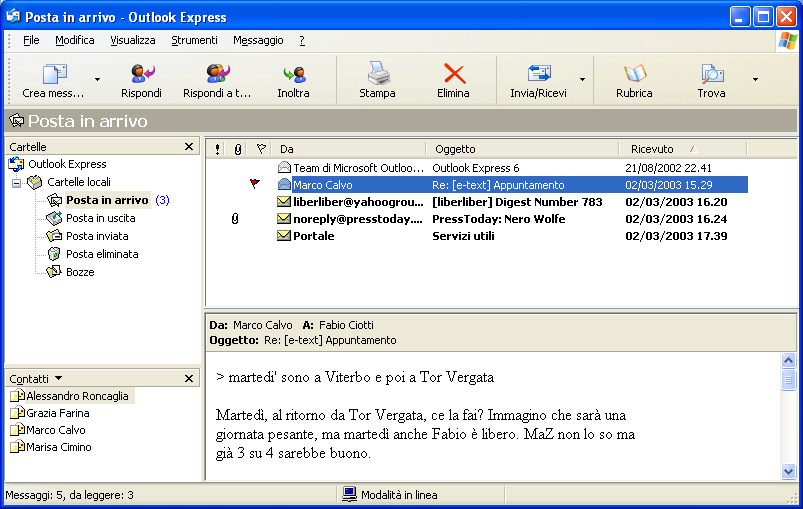Close the Cartelle pane
The width and height of the screenshot is (803, 509).
(x=189, y=147)
